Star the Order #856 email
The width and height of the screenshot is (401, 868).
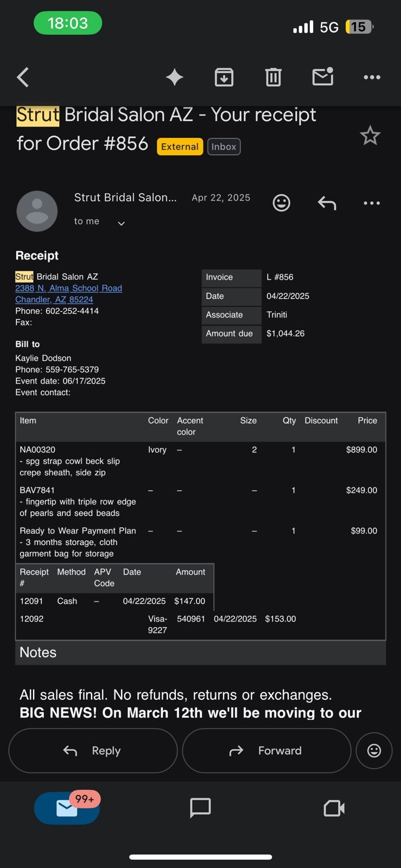point(370,136)
